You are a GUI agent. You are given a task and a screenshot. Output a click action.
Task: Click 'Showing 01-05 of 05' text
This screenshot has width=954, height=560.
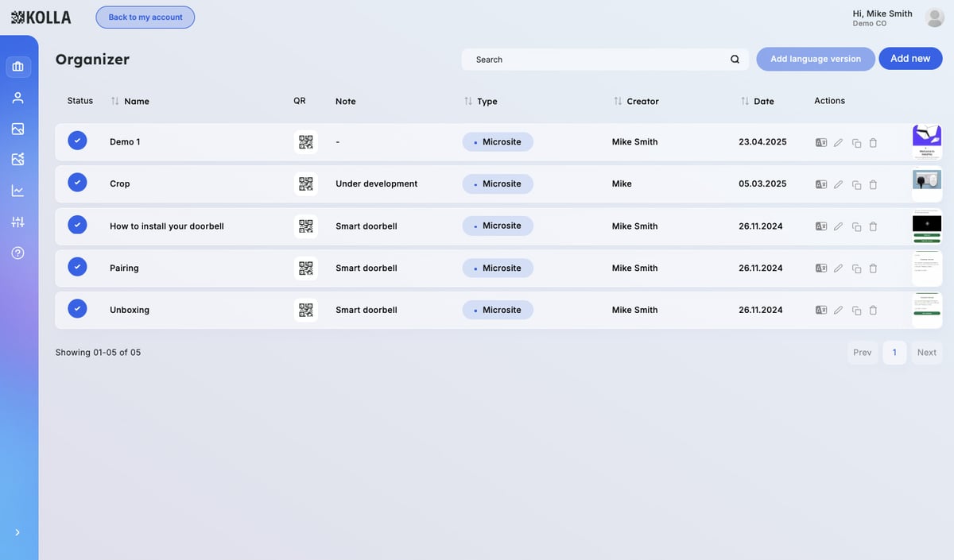point(98,353)
